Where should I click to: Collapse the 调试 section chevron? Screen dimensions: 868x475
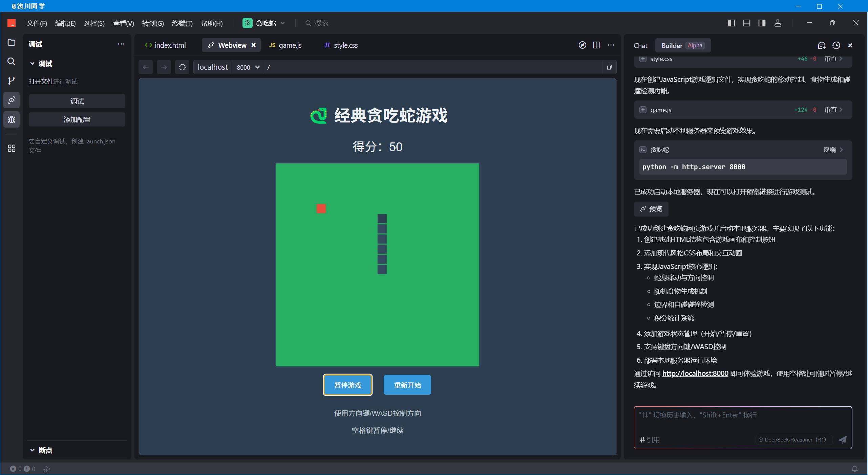[x=32, y=63]
